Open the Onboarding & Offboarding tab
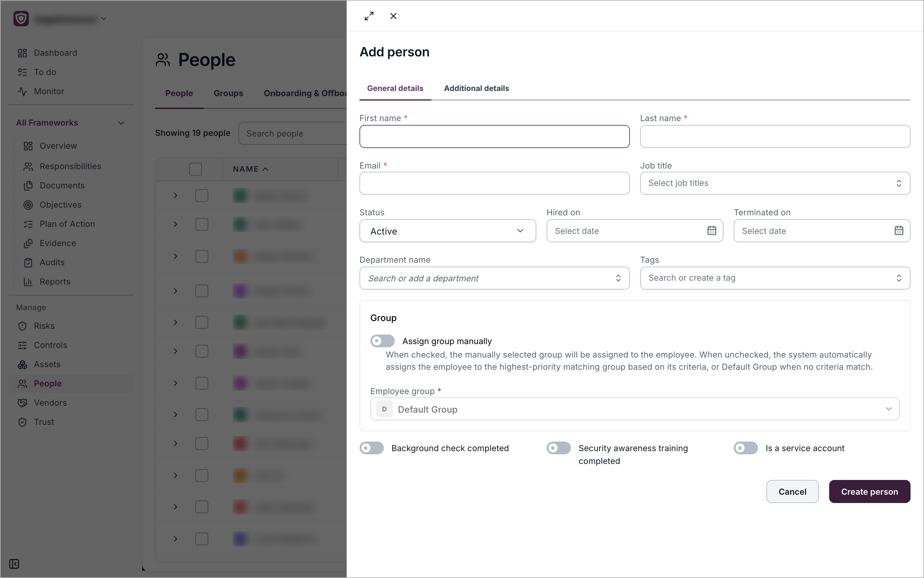The image size is (924, 578). click(305, 93)
